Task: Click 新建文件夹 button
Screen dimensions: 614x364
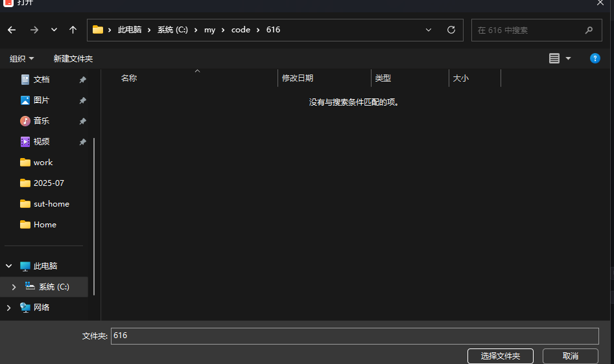Action: (x=73, y=59)
